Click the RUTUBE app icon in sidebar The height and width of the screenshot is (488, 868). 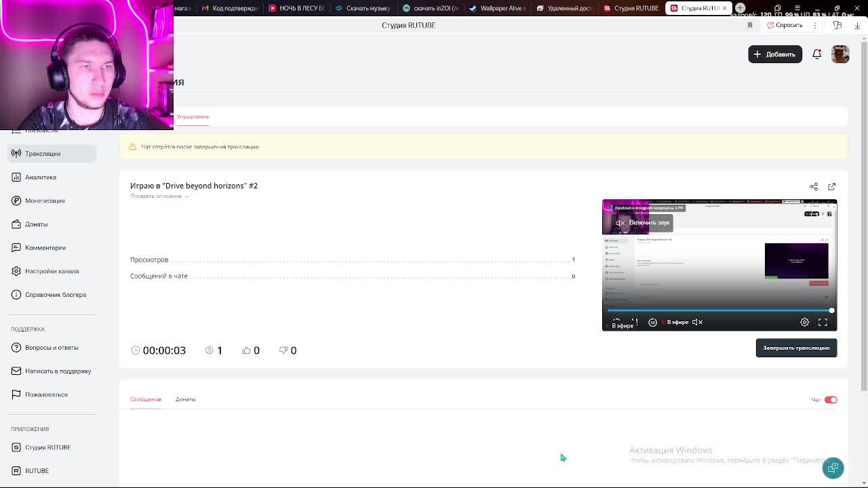coord(16,470)
